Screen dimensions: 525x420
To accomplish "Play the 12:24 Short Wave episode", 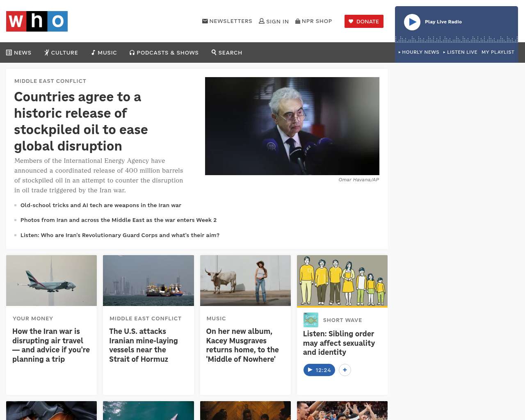I will 319,370.
